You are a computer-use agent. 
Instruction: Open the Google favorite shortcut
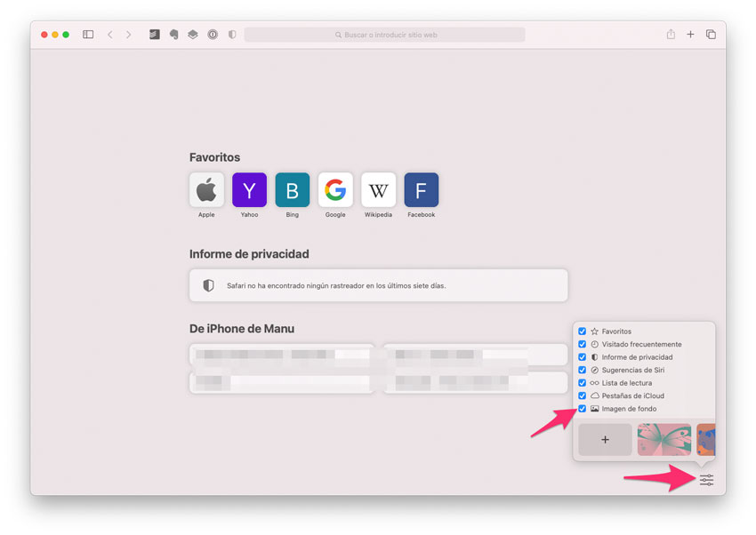click(x=335, y=189)
